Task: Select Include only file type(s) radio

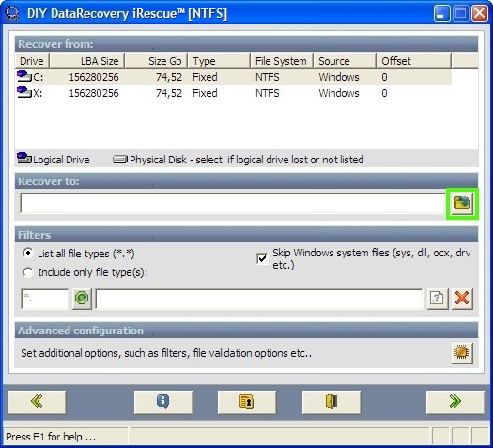Action: (27, 272)
